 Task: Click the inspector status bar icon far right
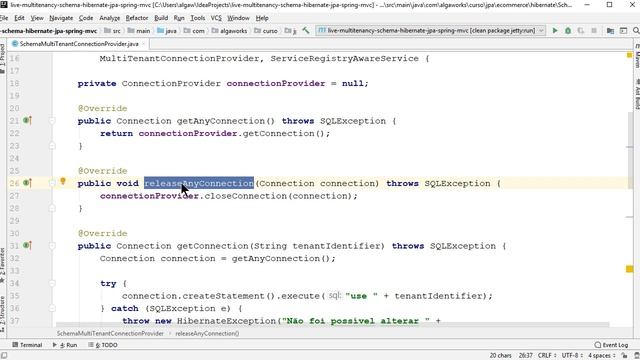636,356
